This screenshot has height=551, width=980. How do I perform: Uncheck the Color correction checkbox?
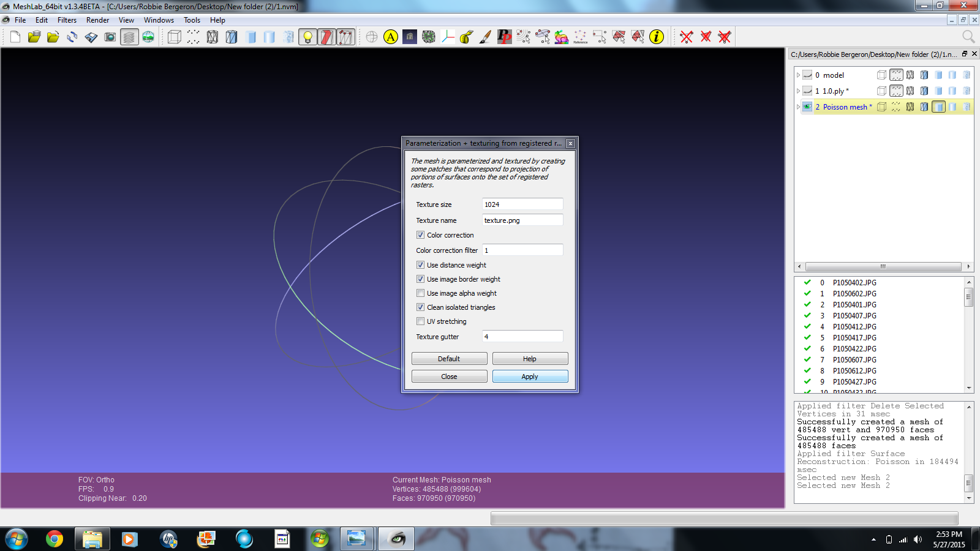click(x=420, y=235)
